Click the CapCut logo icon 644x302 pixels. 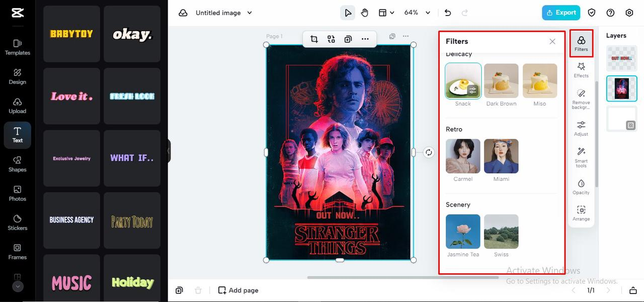pos(18,13)
